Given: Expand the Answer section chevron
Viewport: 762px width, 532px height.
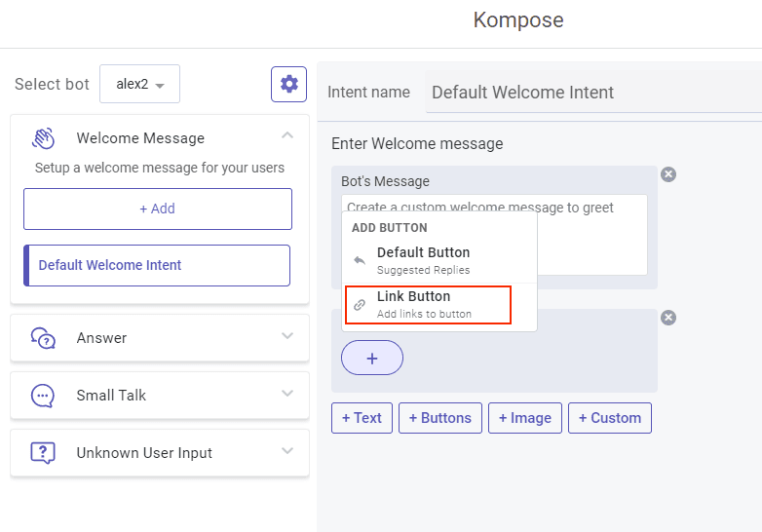Looking at the screenshot, I should (287, 336).
